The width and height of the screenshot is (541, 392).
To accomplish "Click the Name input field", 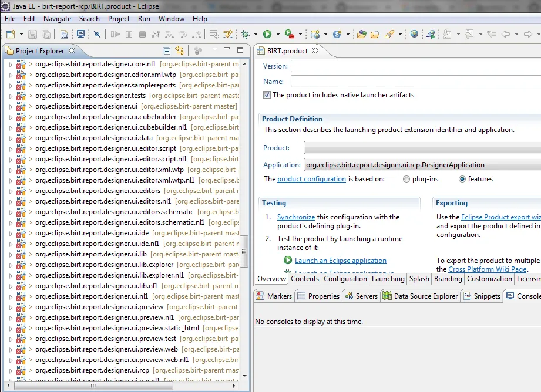I will point(416,82).
